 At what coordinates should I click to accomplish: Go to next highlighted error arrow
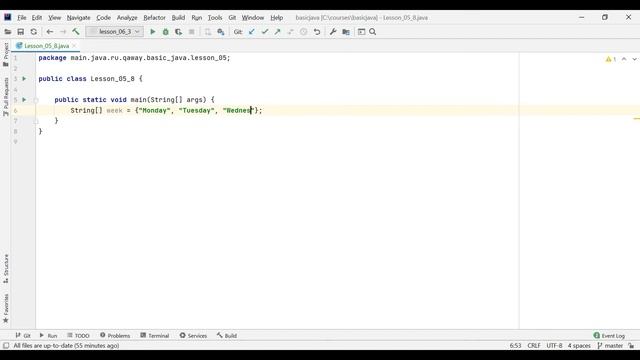(x=634, y=59)
